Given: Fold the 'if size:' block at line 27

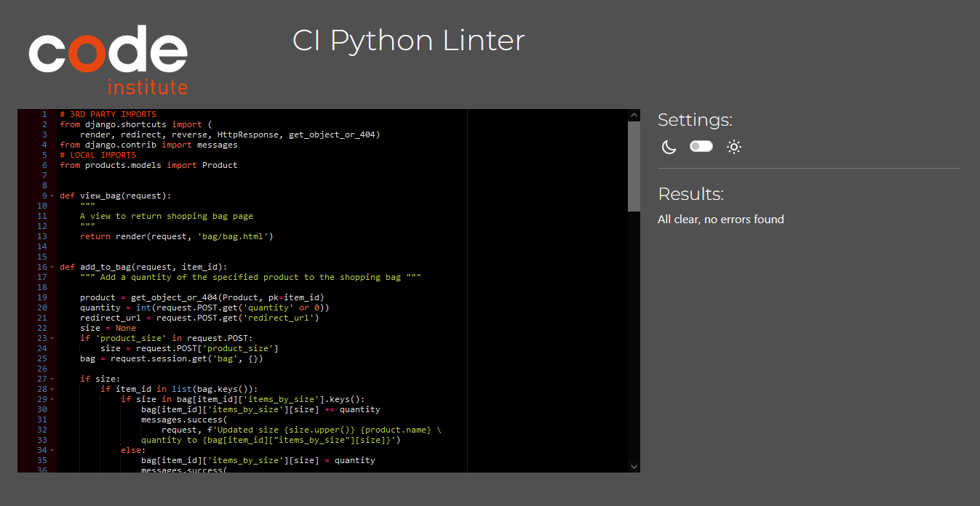Looking at the screenshot, I should tap(52, 379).
